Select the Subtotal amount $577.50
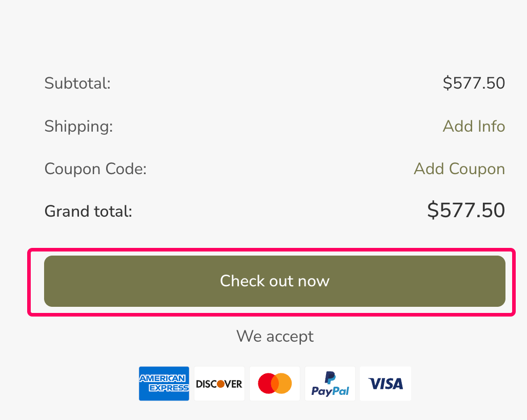This screenshot has width=527, height=420. (x=474, y=83)
